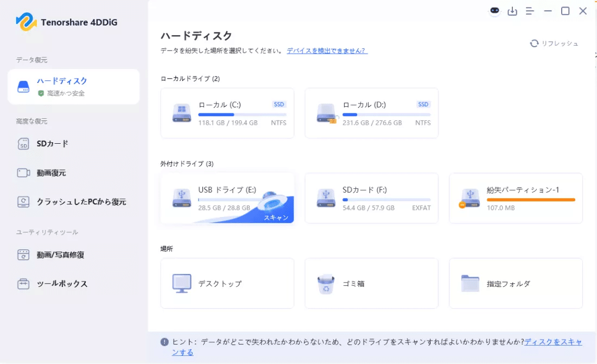This screenshot has width=597, height=364.
Task: Select the ローカル (C:) drive card
Action: coord(227,113)
